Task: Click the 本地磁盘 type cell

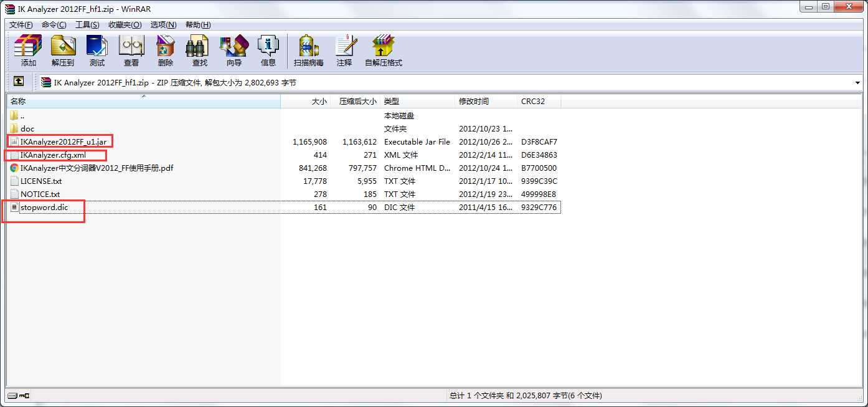Action: (399, 116)
